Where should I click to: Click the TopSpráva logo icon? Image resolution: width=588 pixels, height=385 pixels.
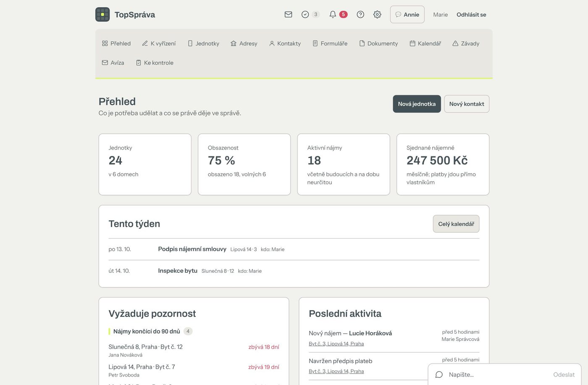click(x=102, y=14)
